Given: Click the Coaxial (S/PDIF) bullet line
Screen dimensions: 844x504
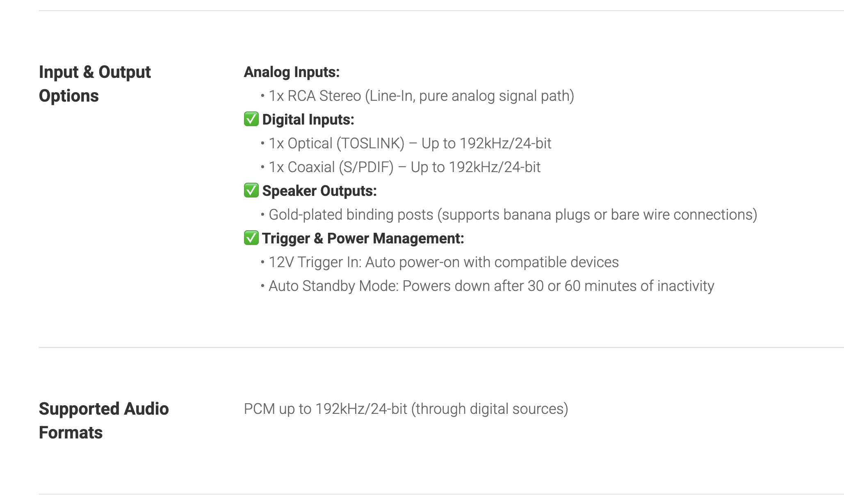Looking at the screenshot, I should 404,167.
